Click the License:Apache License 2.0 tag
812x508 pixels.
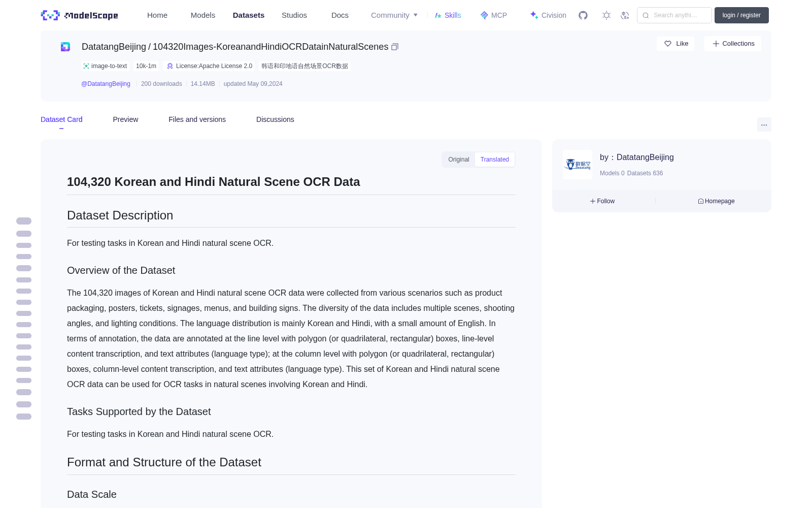(210, 66)
